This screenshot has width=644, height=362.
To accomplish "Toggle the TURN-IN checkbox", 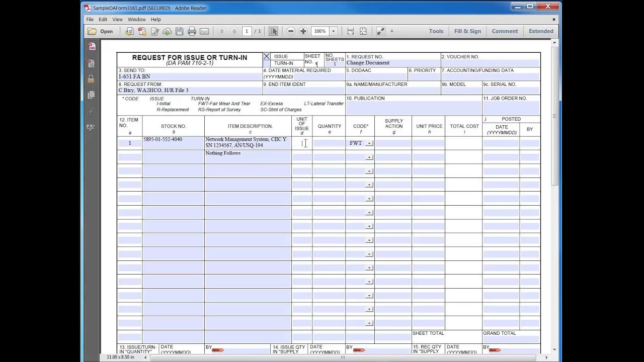I will (x=267, y=63).
